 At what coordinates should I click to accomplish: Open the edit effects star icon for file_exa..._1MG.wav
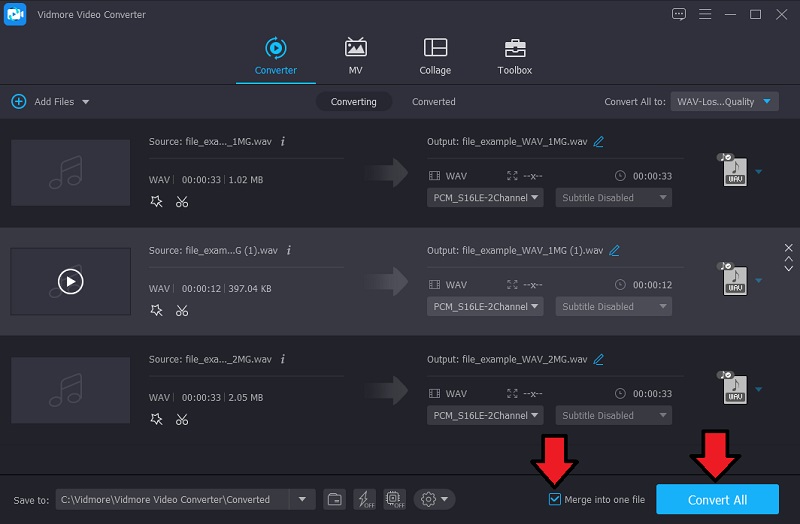click(156, 201)
